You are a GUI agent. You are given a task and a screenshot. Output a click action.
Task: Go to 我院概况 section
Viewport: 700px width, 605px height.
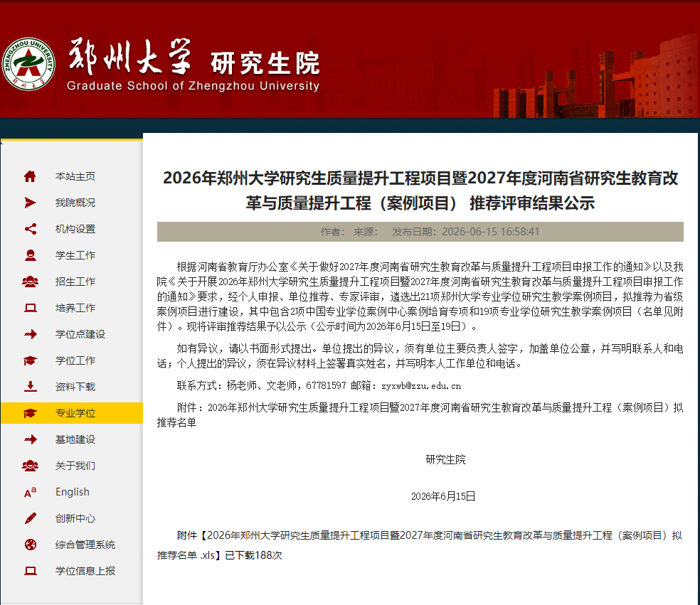75,203
